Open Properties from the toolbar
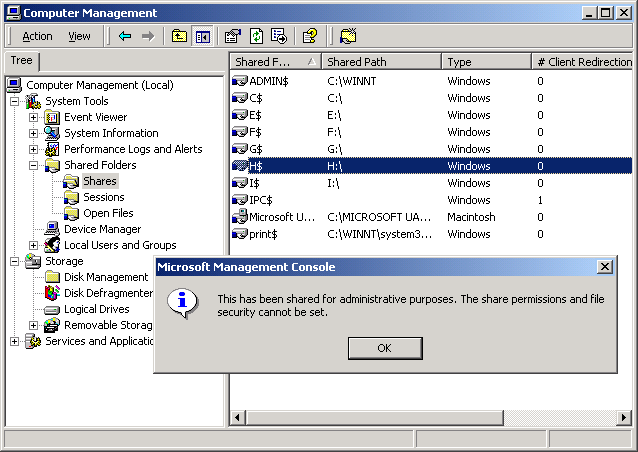 [233, 36]
